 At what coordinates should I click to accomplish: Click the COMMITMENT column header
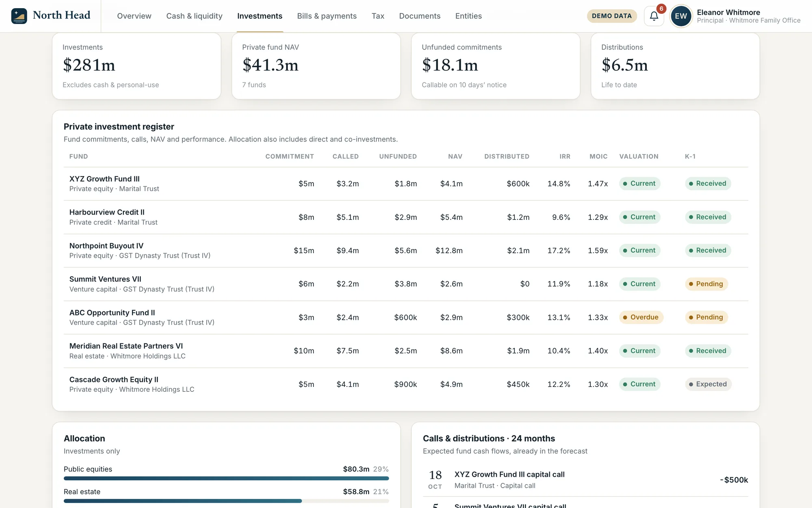[289, 156]
